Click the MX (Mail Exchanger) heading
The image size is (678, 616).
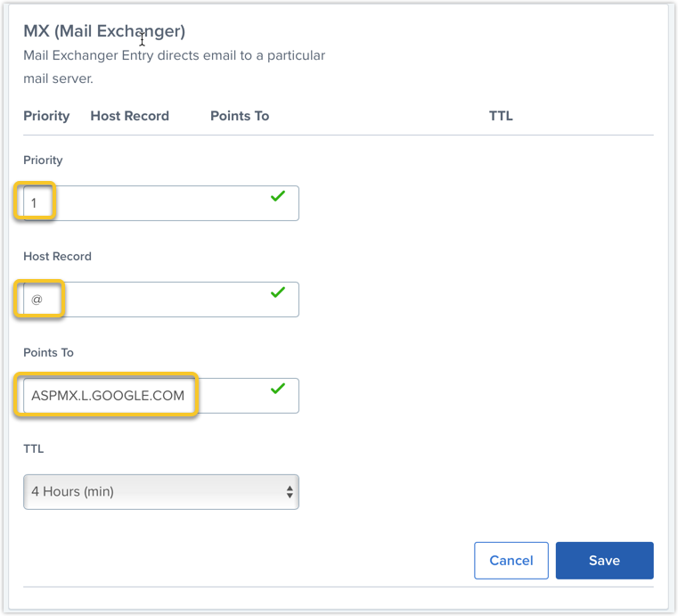coord(104,31)
